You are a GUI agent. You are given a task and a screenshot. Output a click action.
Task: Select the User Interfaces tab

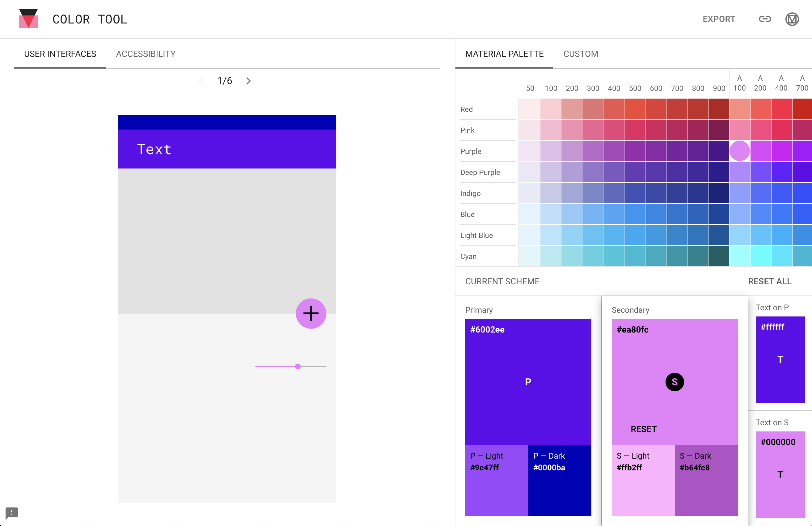(60, 54)
